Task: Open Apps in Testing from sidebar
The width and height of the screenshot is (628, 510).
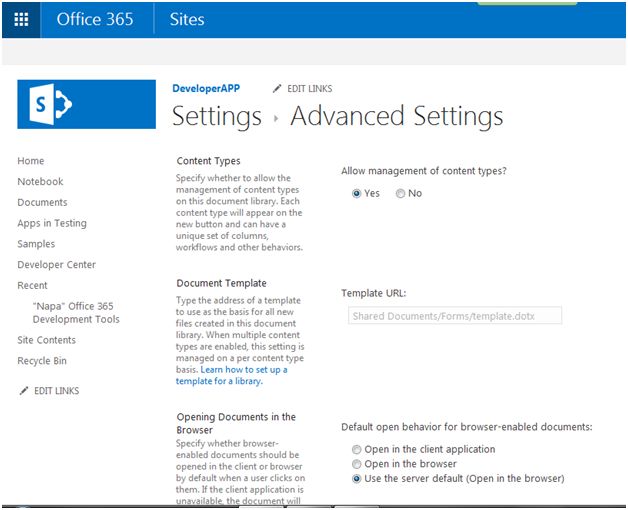Action: click(52, 223)
